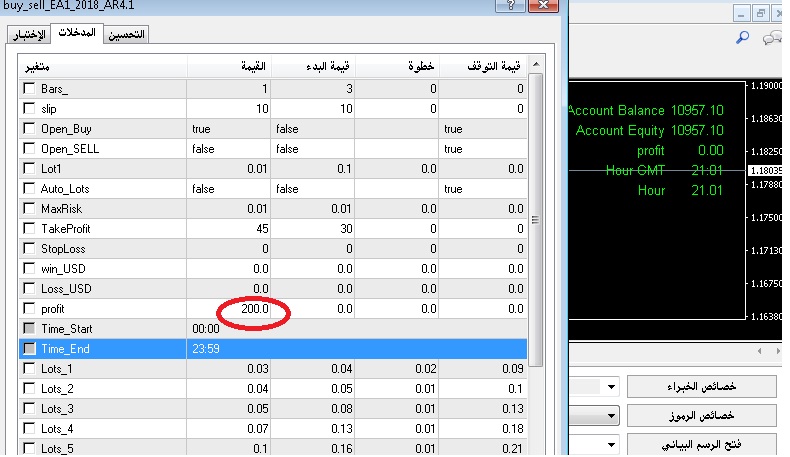790x457 pixels.
Task: Restore down the inner chart window
Action: coord(760,14)
